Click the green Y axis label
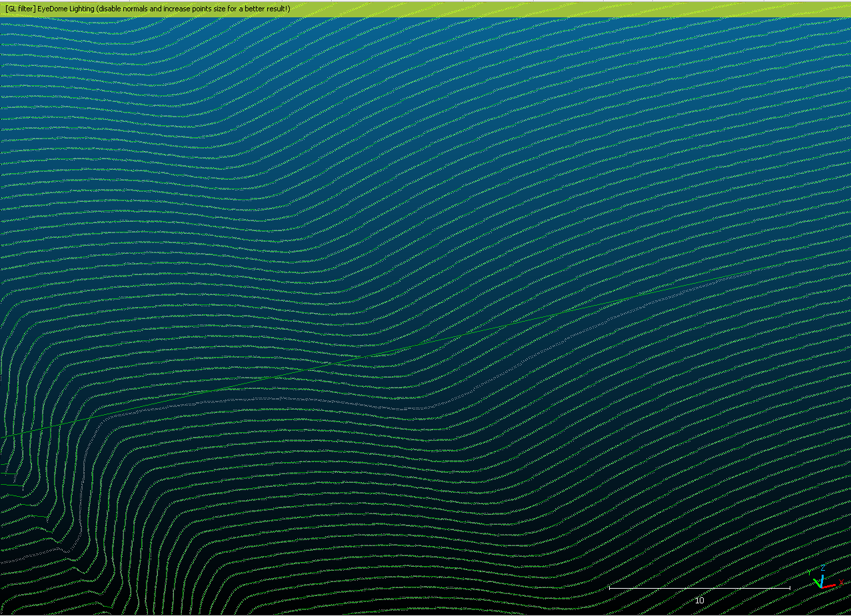 click(809, 572)
